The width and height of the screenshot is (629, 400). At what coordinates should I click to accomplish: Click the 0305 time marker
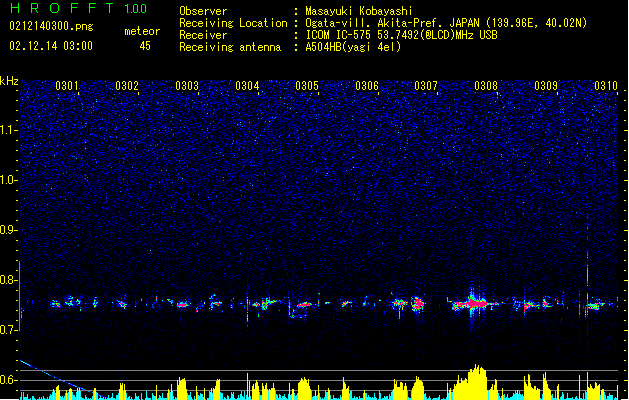click(x=307, y=86)
